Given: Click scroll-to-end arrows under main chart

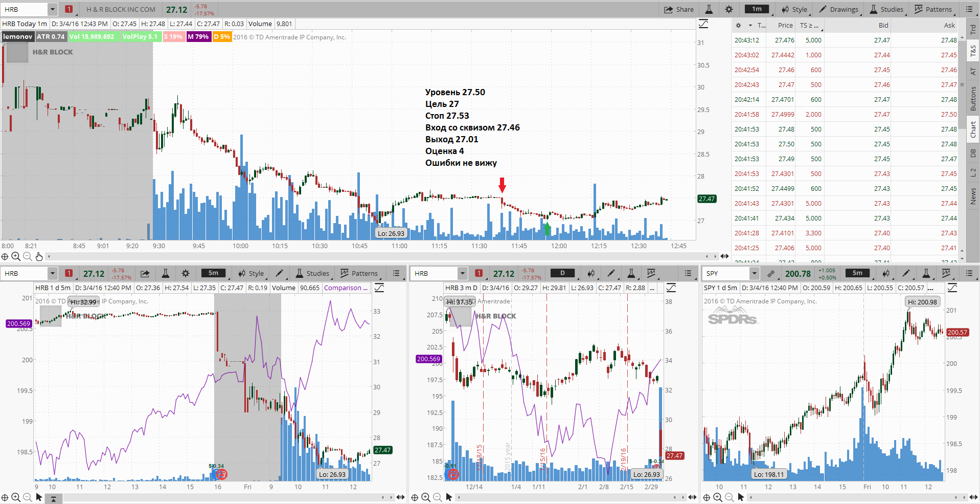Looking at the screenshot, I should [x=724, y=256].
